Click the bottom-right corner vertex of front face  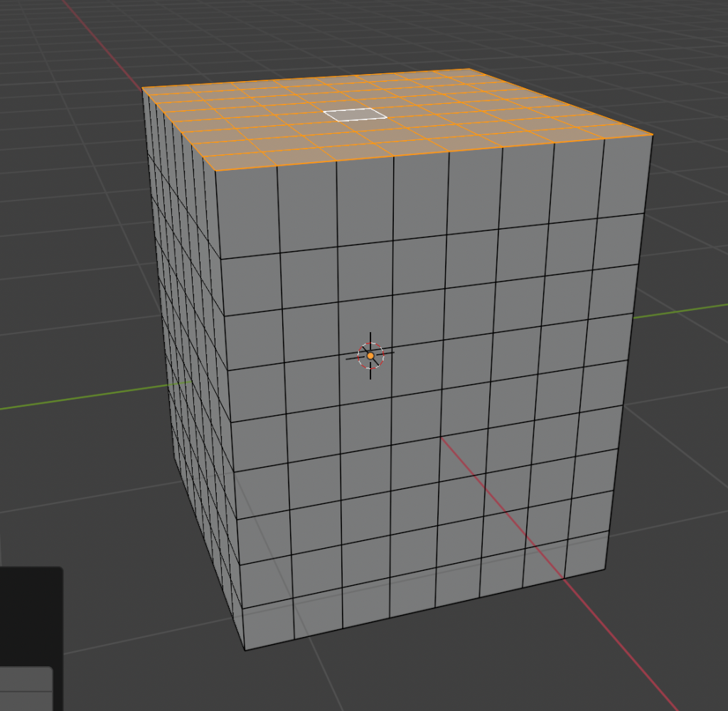tap(606, 570)
